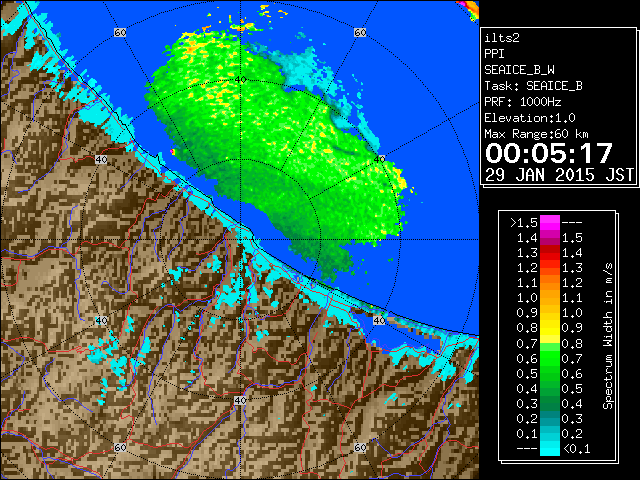Click the "Spectrum Width in m/s" legend title
Viewport: 640px width, 480px height.
click(607, 336)
